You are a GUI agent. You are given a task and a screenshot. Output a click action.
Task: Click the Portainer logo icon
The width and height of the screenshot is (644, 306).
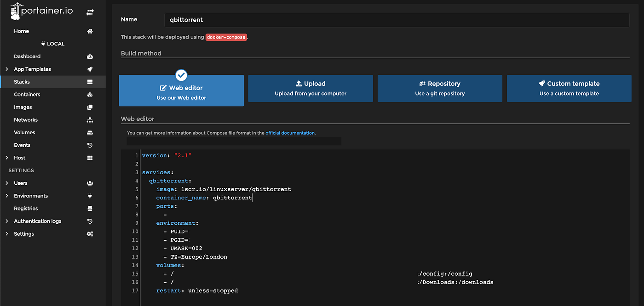(x=15, y=10)
